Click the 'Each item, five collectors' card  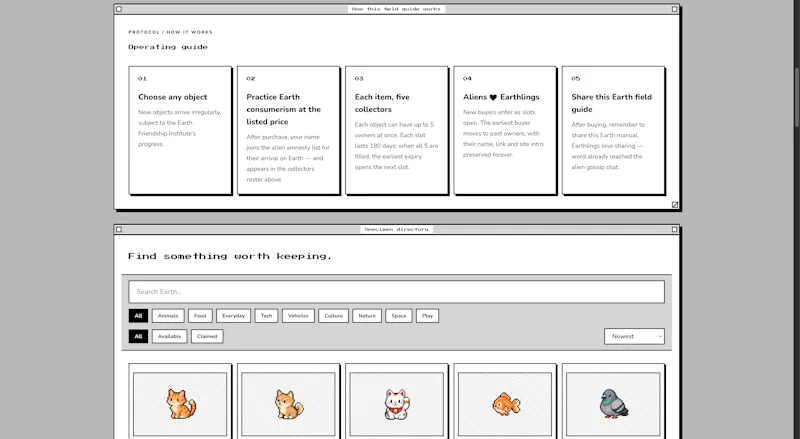[x=396, y=130]
